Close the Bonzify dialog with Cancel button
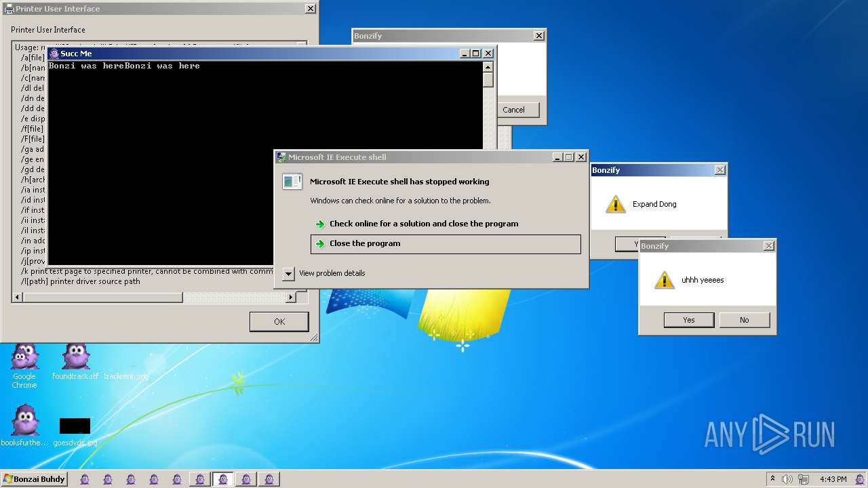This screenshot has height=488, width=868. (538, 36)
